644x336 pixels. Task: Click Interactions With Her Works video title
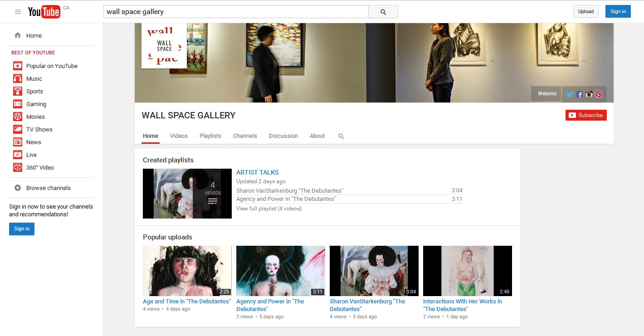pyautogui.click(x=463, y=305)
